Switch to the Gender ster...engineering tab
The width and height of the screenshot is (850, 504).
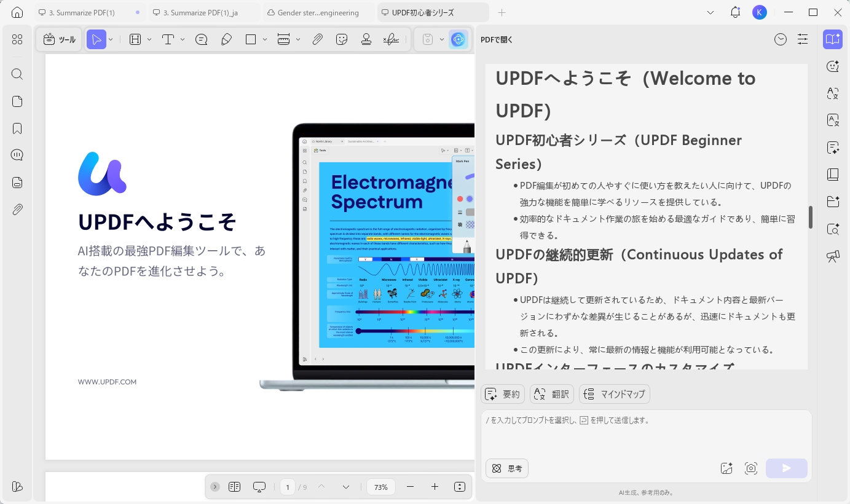[x=318, y=12]
